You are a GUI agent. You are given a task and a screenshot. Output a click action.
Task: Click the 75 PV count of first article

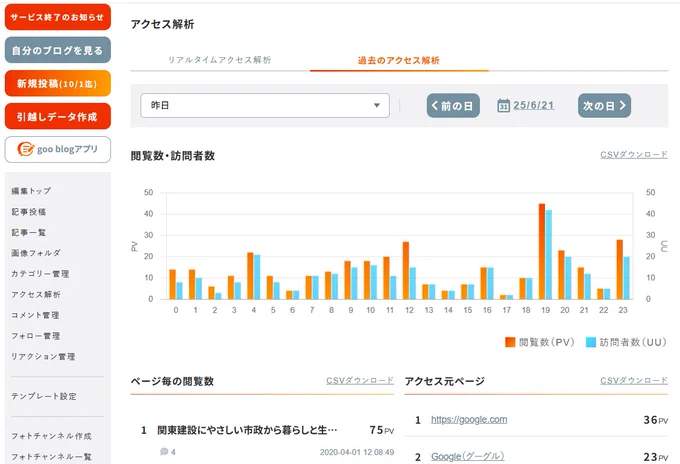point(382,430)
